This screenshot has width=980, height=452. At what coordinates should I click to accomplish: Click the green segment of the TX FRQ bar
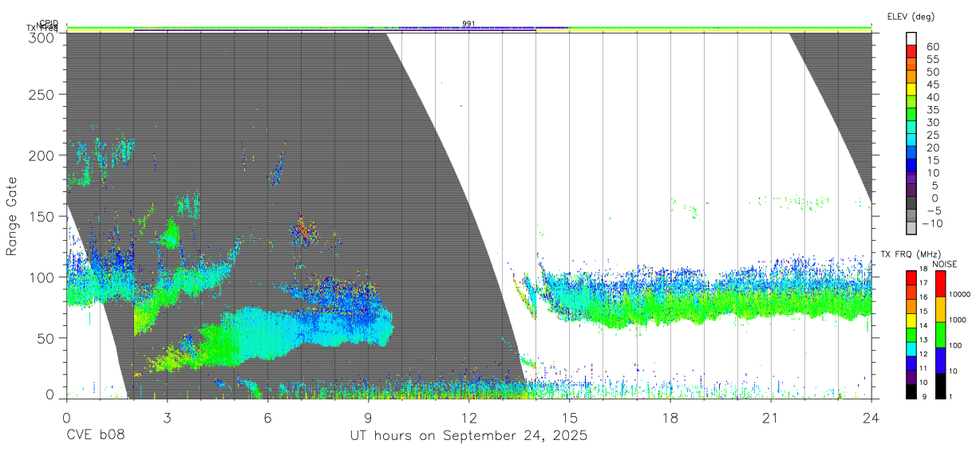pos(911,334)
